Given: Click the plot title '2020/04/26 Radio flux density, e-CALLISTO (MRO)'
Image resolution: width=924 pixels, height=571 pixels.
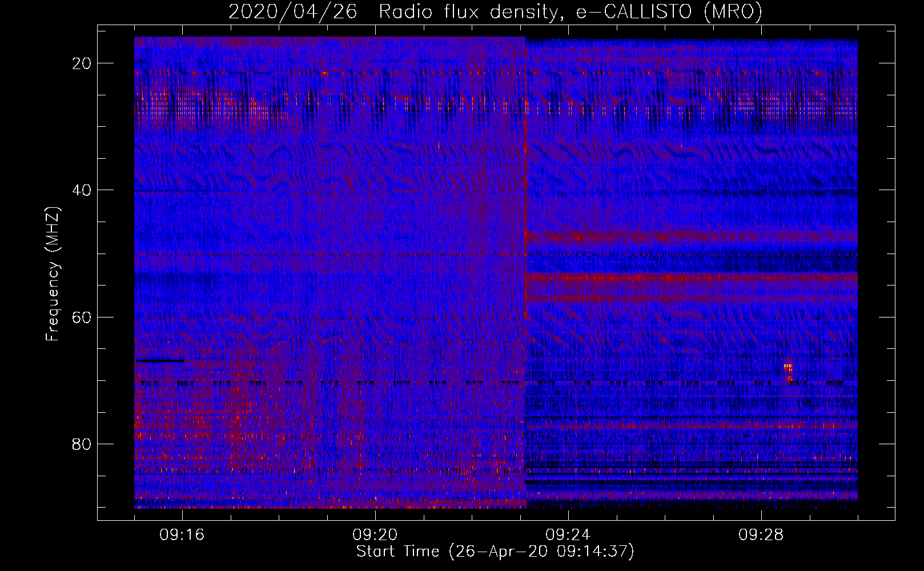Looking at the screenshot, I should pyautogui.click(x=495, y=11).
